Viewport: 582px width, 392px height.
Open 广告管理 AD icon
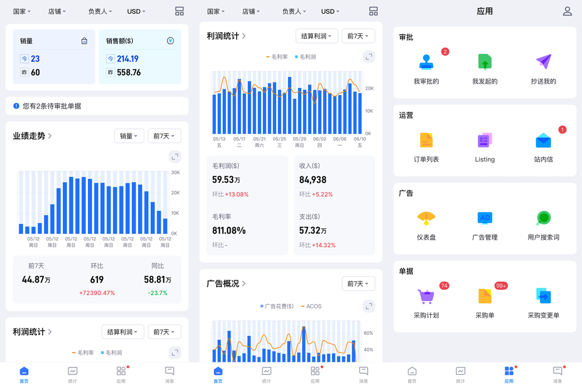click(485, 218)
